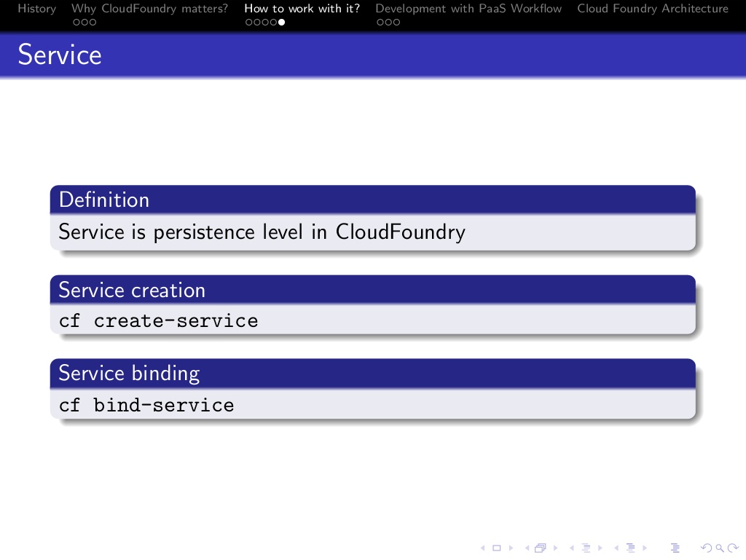Open the Cloud Foundry Architecture section
Screen dimensions: 746x560
[x=653, y=9]
